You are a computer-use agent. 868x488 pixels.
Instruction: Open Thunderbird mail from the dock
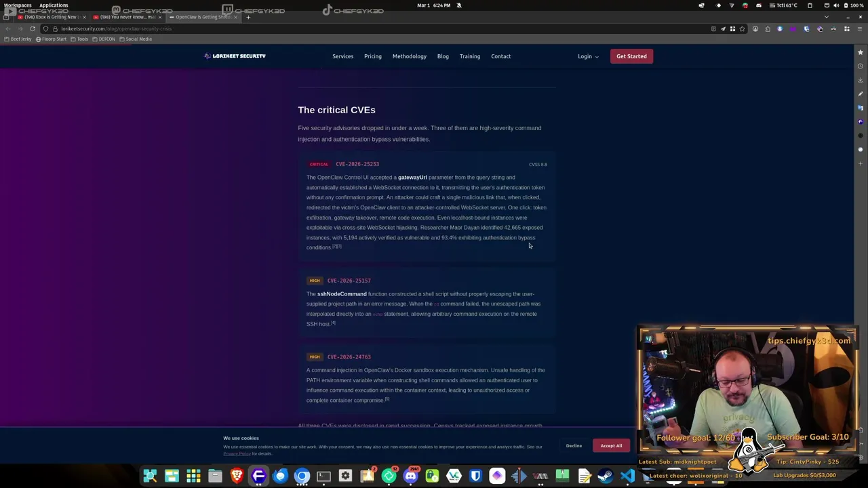tap(280, 476)
